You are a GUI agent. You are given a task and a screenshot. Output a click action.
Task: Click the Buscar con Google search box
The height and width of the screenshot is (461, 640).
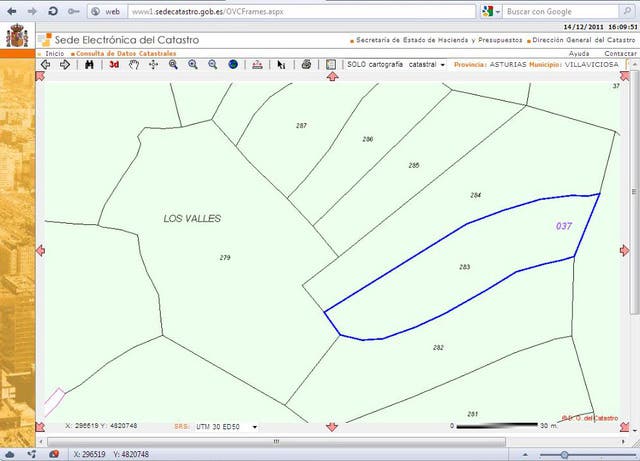pyautogui.click(x=565, y=11)
